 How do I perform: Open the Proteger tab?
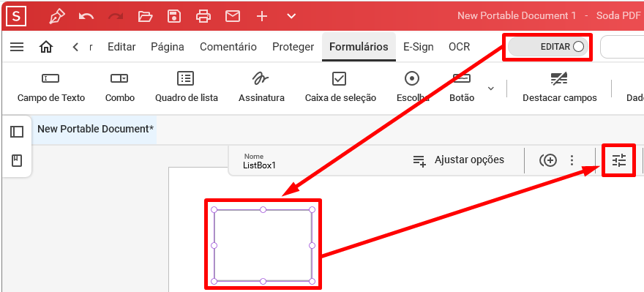[293, 47]
